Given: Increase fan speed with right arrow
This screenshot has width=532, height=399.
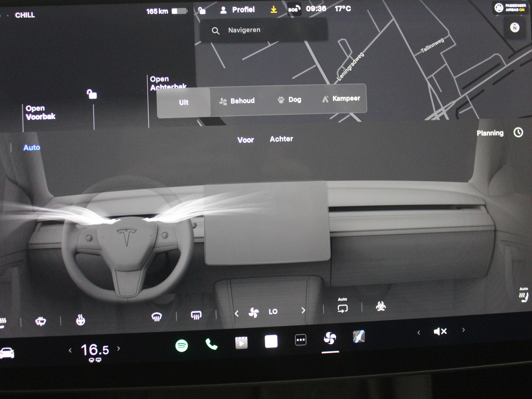Looking at the screenshot, I should 303,310.
